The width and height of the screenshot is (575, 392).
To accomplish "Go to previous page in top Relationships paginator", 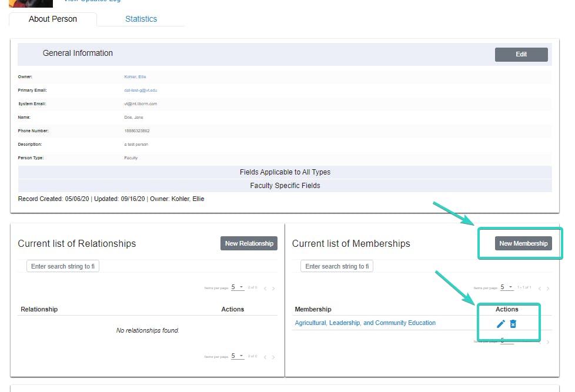I will (x=265, y=289).
